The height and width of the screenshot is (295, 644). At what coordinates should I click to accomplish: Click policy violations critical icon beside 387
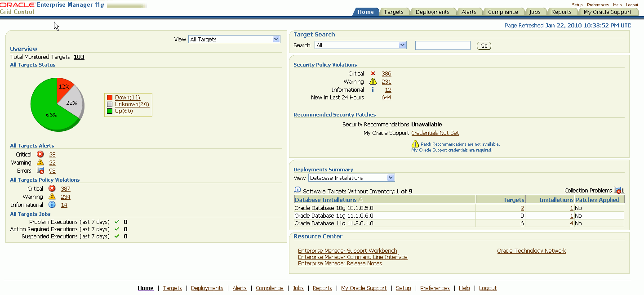tap(52, 188)
